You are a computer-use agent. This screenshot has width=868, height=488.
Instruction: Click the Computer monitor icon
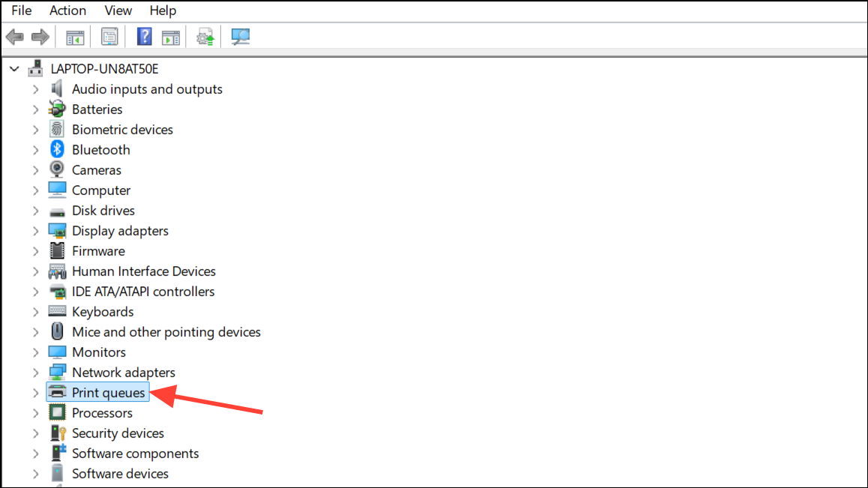pos(57,190)
